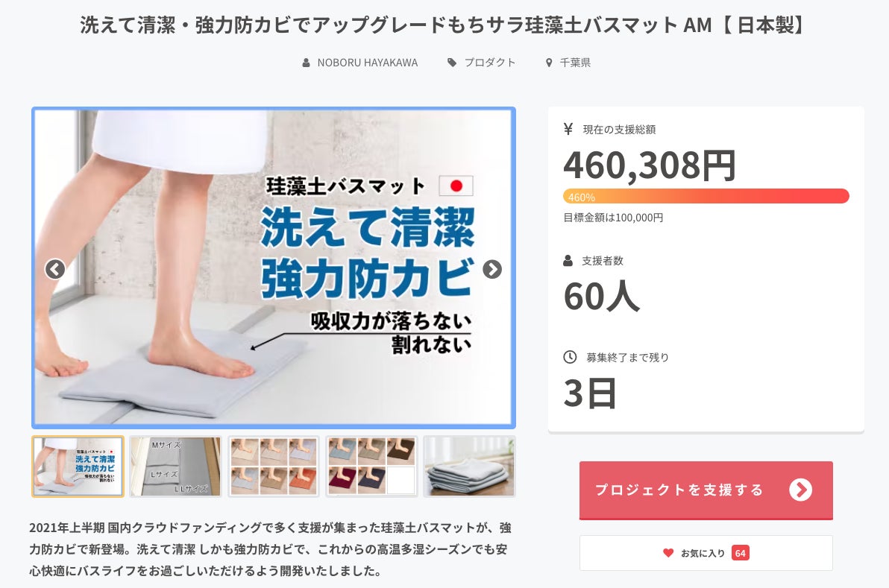
Task: Click the supporter person icon beside 支援者数
Action: click(568, 261)
